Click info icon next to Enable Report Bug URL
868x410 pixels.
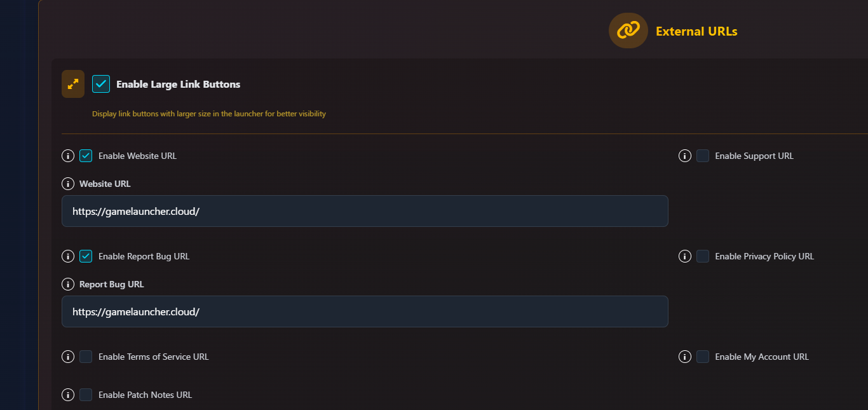click(68, 256)
